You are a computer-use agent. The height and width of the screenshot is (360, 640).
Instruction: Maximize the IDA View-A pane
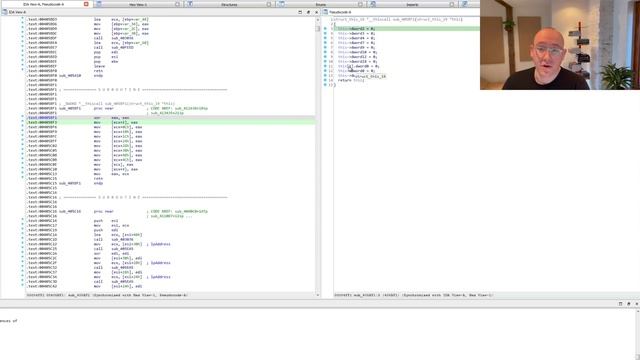(300, 12)
